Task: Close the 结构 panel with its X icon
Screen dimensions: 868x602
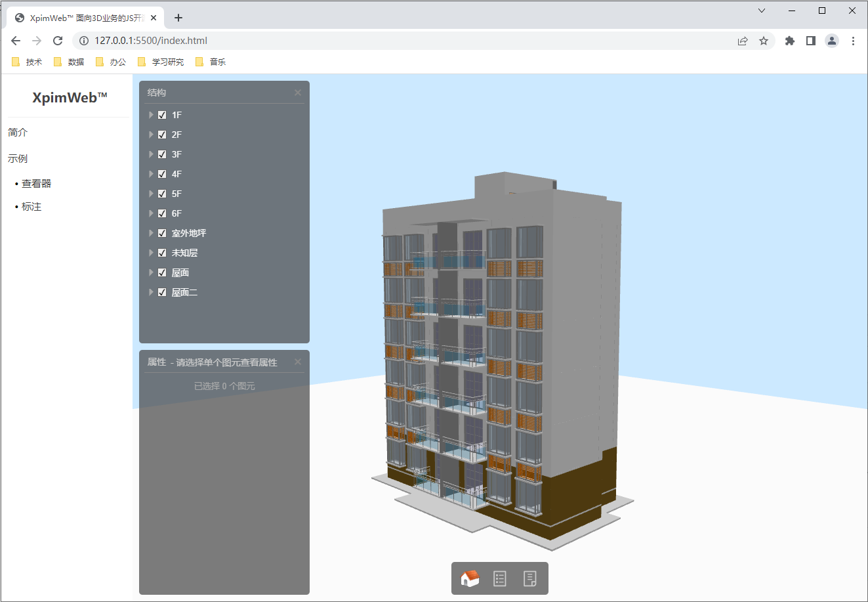Action: [x=297, y=93]
